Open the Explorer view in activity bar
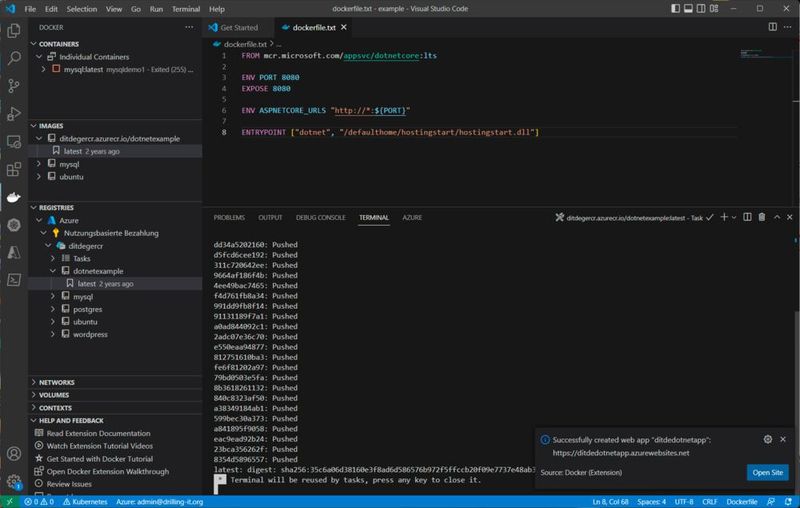 [14, 31]
